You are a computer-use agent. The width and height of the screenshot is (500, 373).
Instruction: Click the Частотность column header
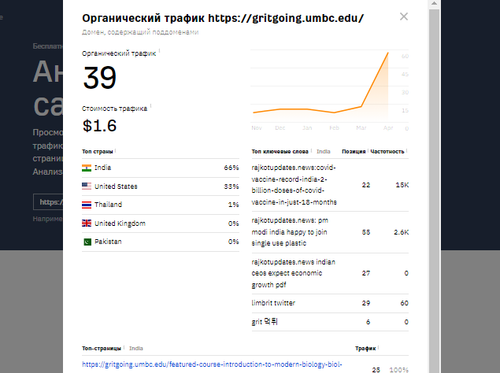387,151
